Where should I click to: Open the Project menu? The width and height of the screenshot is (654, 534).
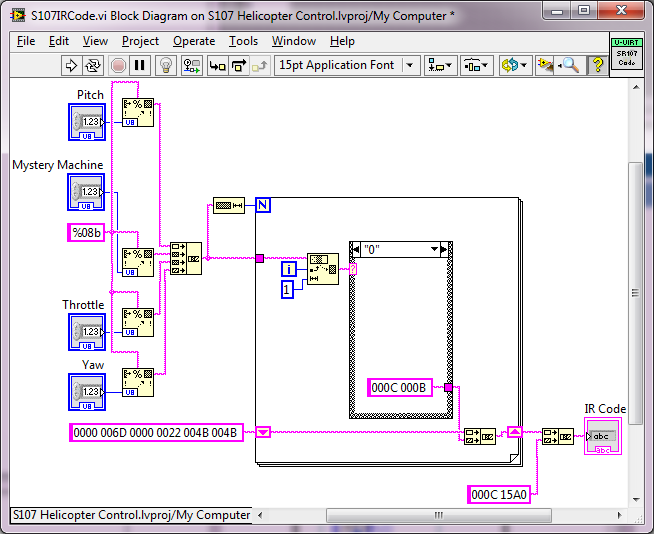pos(140,41)
